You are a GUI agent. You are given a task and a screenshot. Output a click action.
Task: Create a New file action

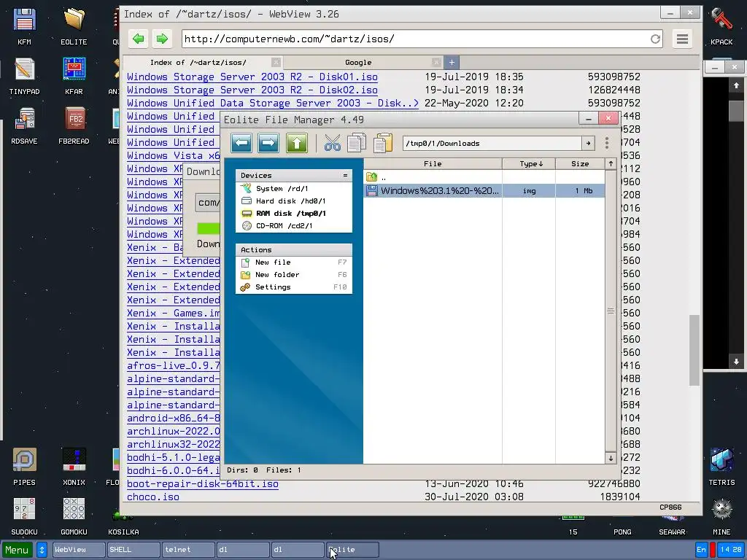294,262
